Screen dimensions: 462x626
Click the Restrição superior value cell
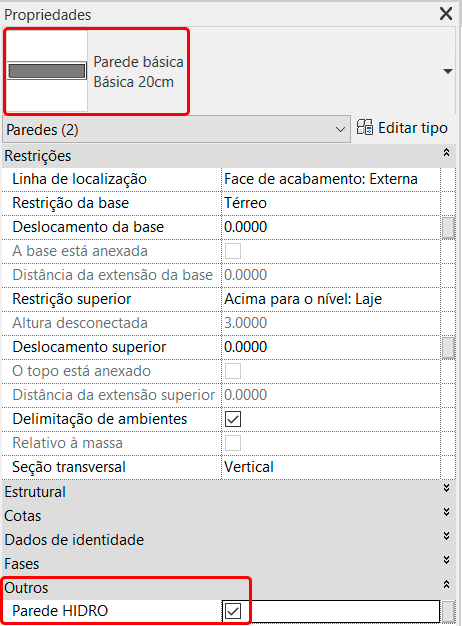click(x=331, y=299)
